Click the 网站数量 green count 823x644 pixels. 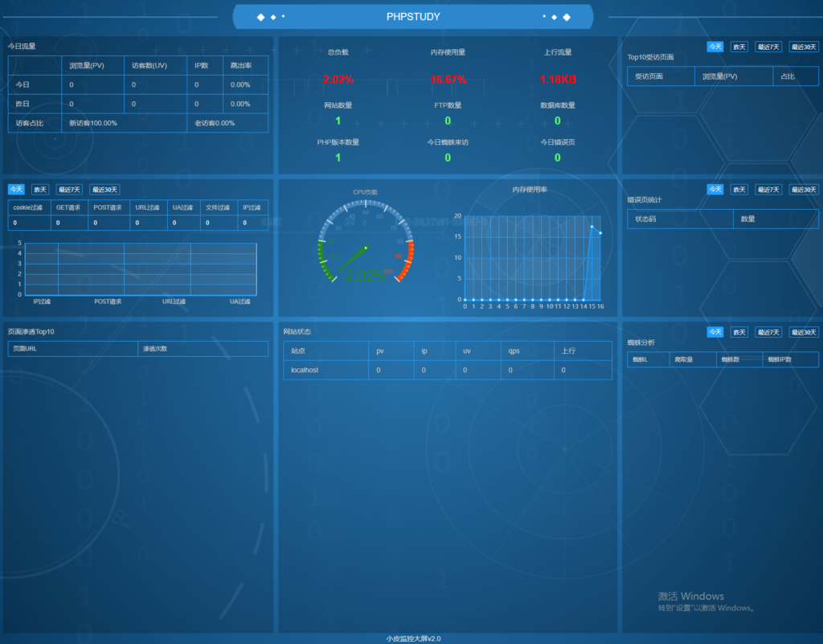(338, 121)
